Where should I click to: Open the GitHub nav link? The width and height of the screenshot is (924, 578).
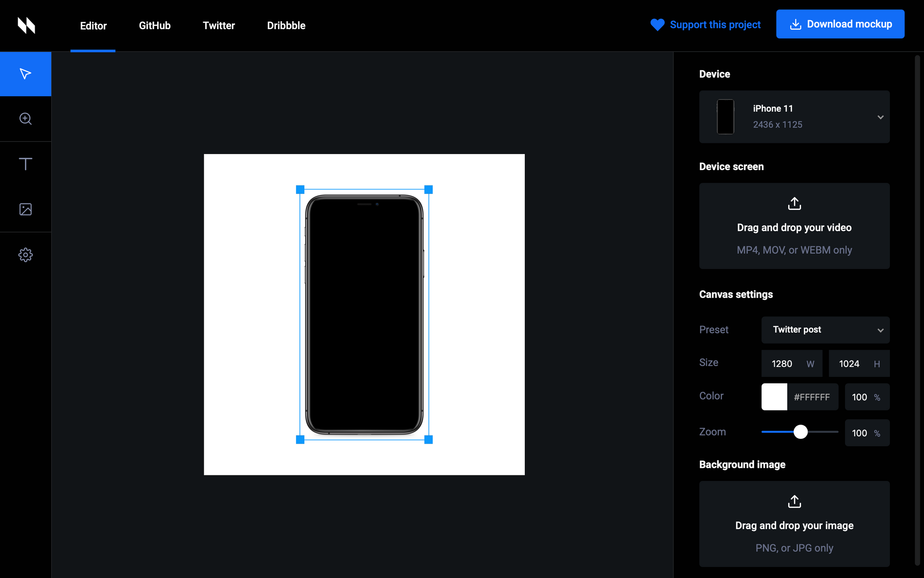click(155, 25)
